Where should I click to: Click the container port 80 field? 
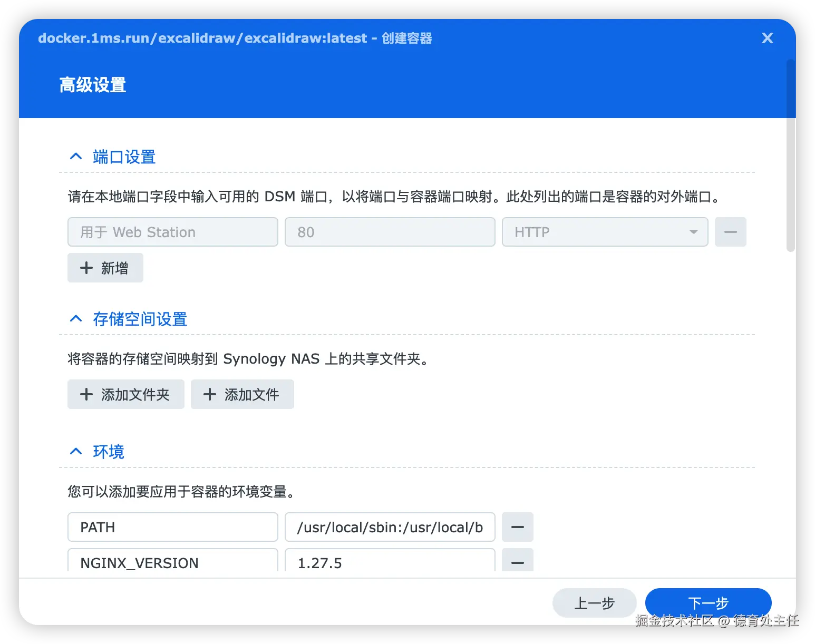(390, 232)
